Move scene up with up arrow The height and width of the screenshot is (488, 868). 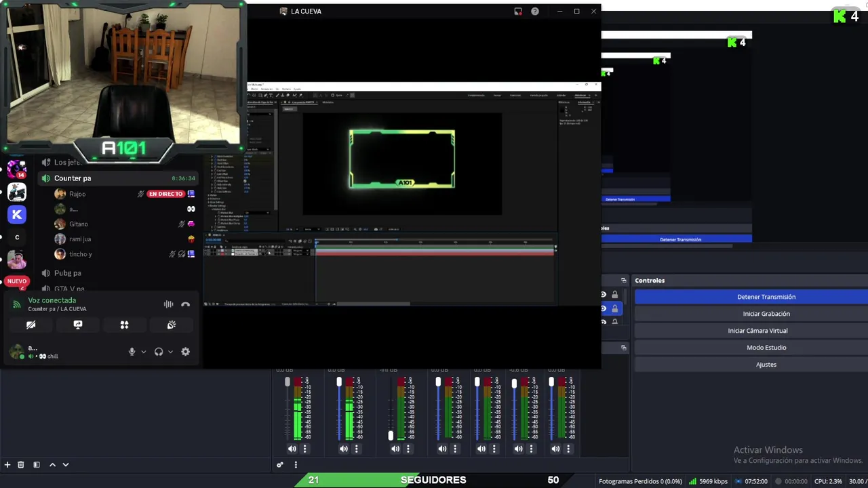tap(52, 465)
